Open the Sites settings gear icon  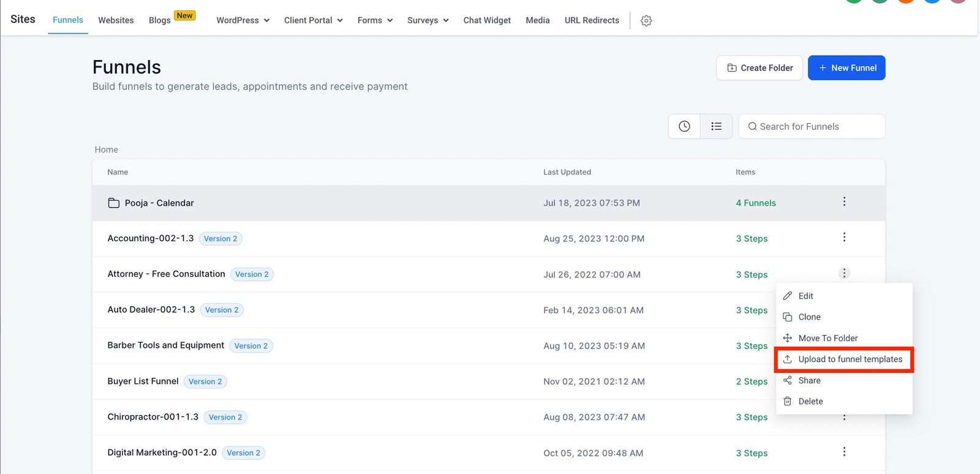click(x=646, y=21)
